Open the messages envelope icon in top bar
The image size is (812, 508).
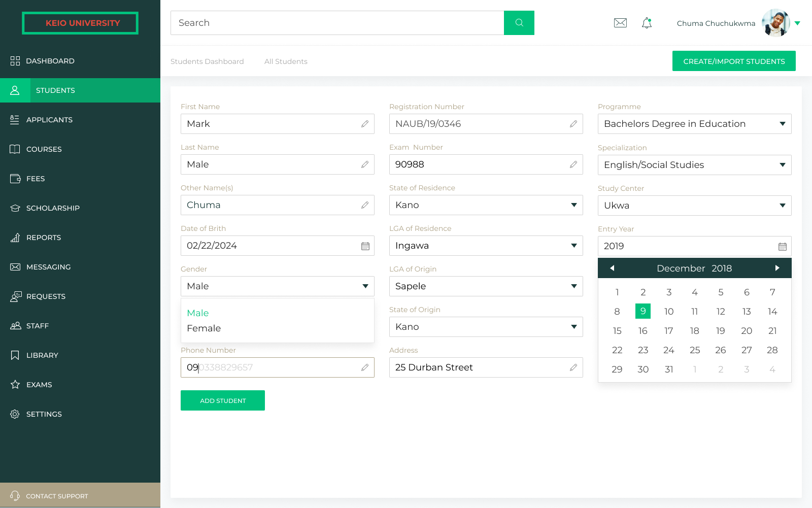tap(620, 23)
